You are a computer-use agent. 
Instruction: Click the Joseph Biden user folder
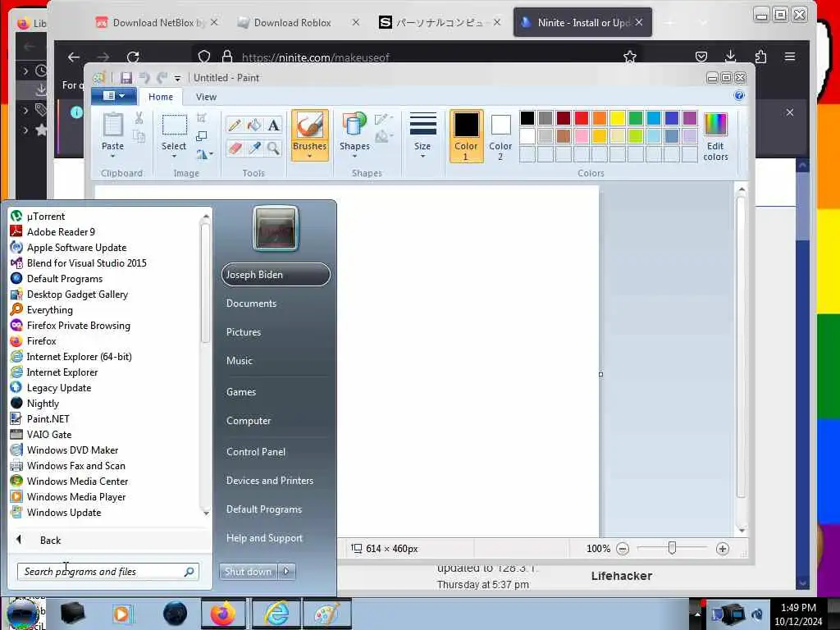point(276,274)
